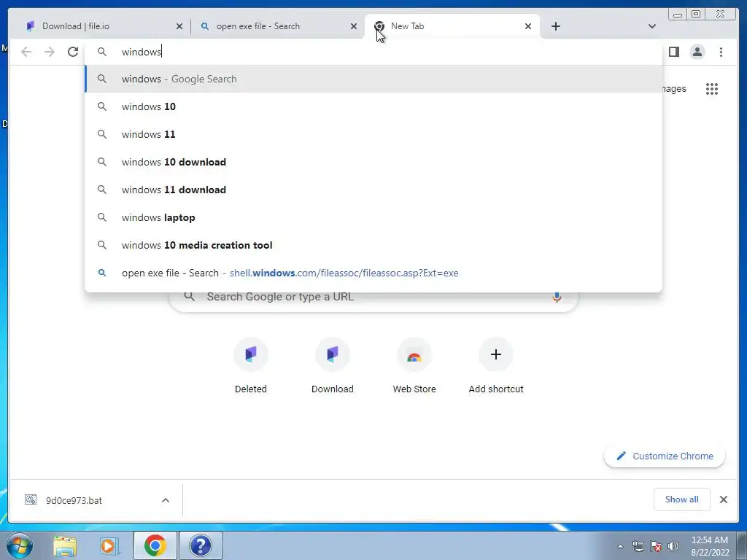The width and height of the screenshot is (747, 560).
Task: Close the New Tab tab
Action: click(528, 26)
